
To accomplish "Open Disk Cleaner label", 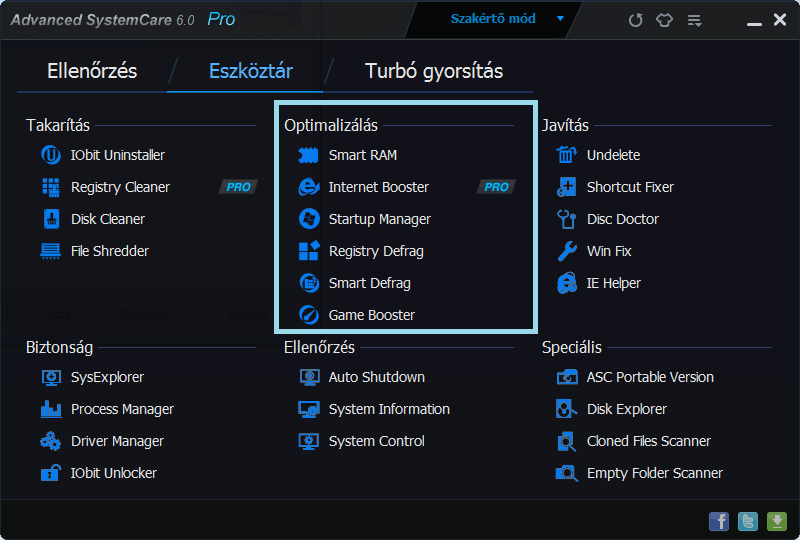I will (x=108, y=219).
